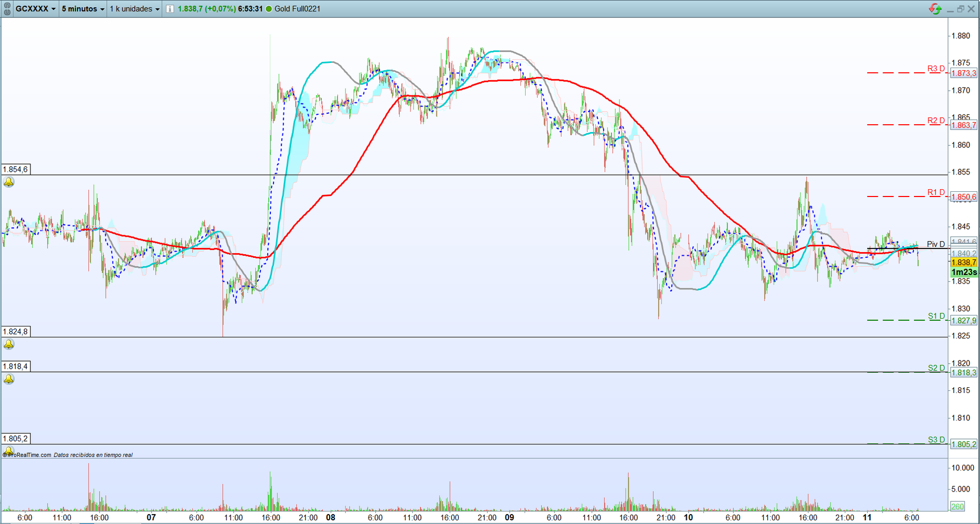Click the chart link-group chain icon
This screenshot has height=524, width=980.
[x=7, y=9]
